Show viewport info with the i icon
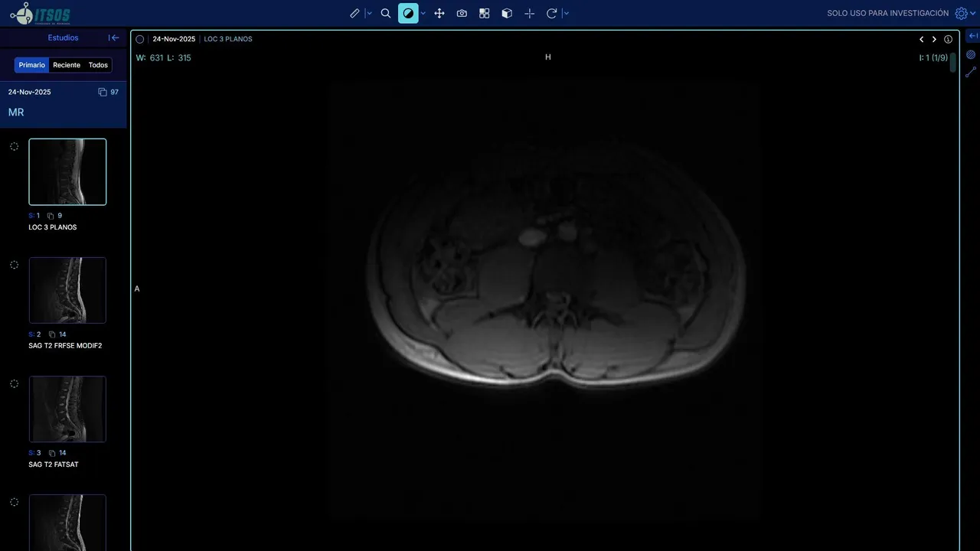Screen dimensions: 980x551 [x=948, y=39]
